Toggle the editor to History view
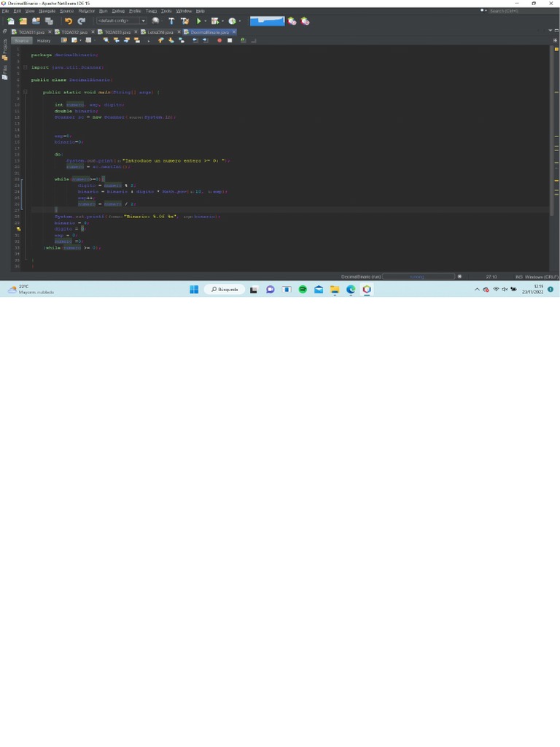 [44, 41]
